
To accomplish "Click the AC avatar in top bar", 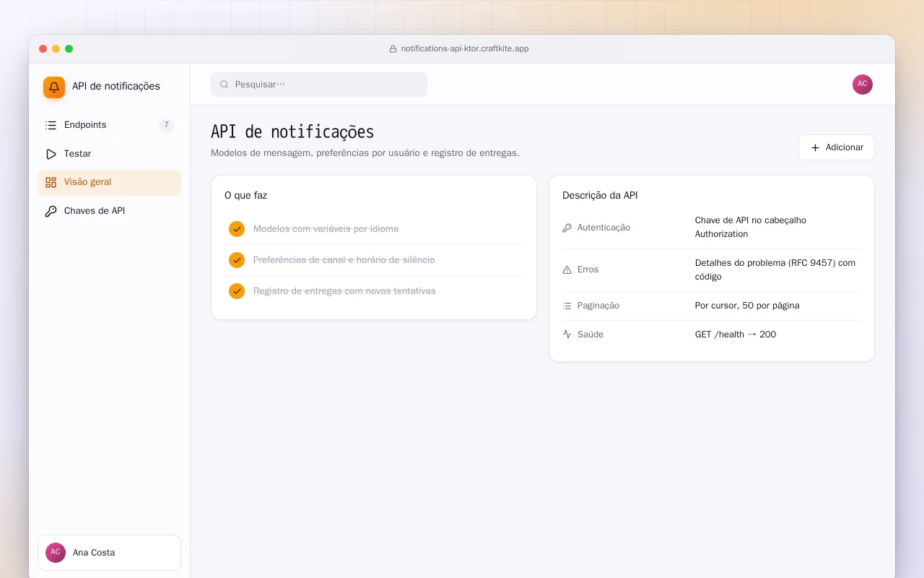I will tap(863, 85).
